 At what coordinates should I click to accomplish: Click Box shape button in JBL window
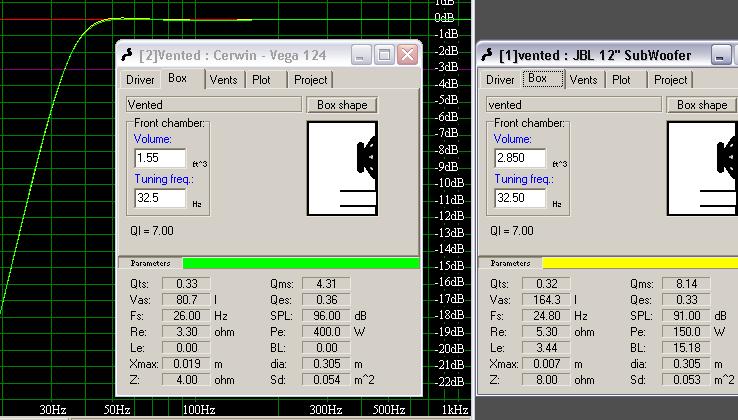(702, 105)
